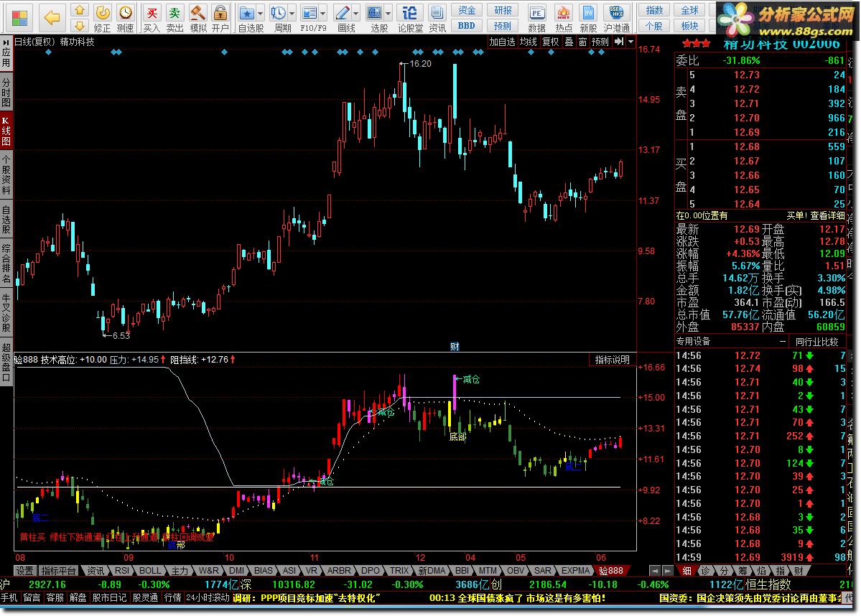Image resolution: width=861 pixels, height=616 pixels.
Task: Click the toolbar 预测 forecast button
Action: pos(503,26)
